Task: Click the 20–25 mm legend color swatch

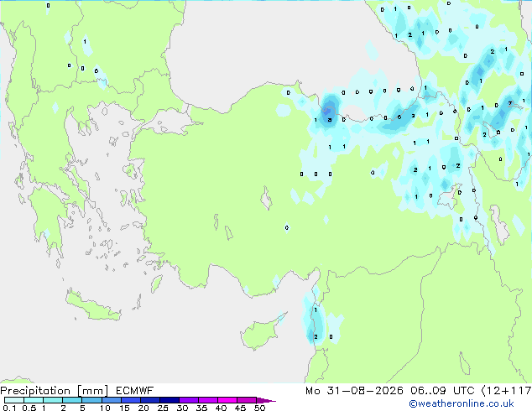Action: pos(149,400)
